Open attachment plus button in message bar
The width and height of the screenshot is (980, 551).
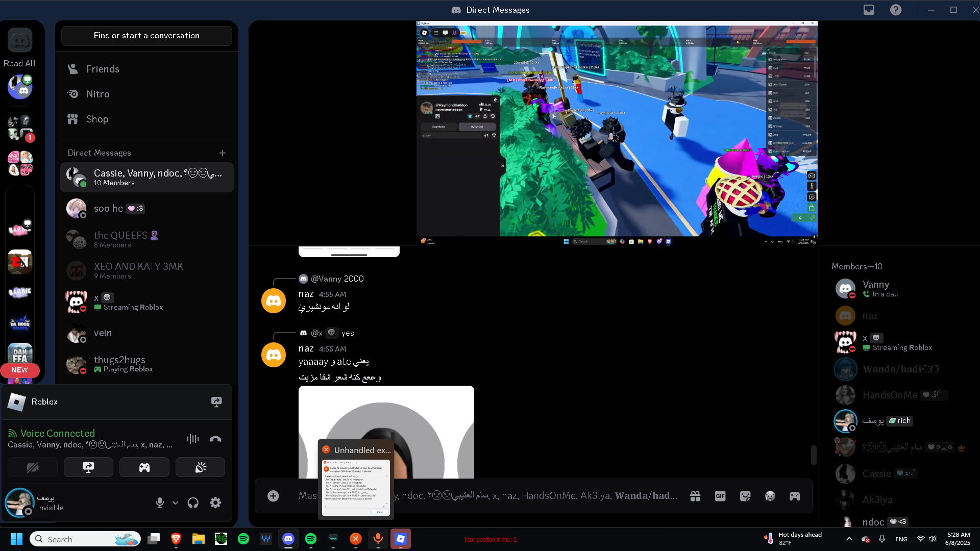pyautogui.click(x=273, y=496)
